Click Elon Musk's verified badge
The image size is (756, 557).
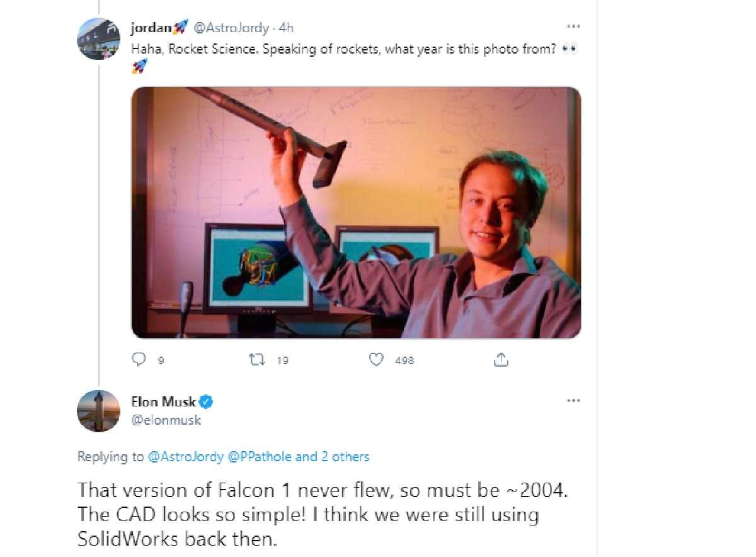207,401
